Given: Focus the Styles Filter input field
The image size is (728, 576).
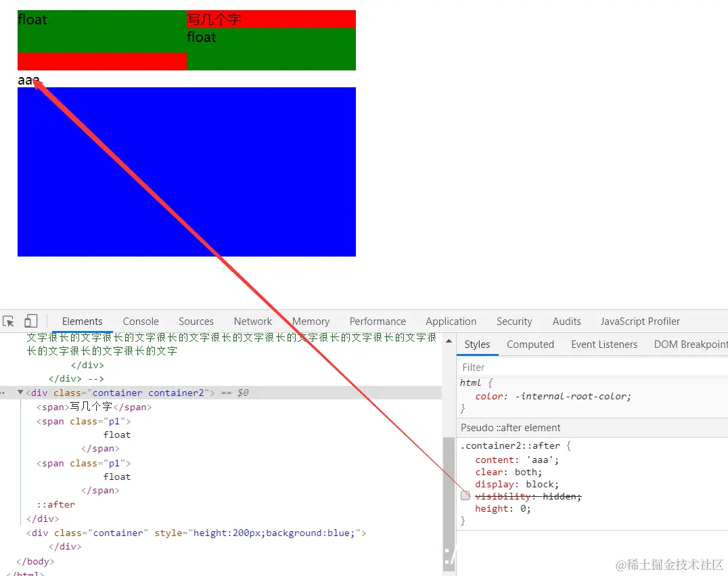Looking at the screenshot, I should 592,368.
